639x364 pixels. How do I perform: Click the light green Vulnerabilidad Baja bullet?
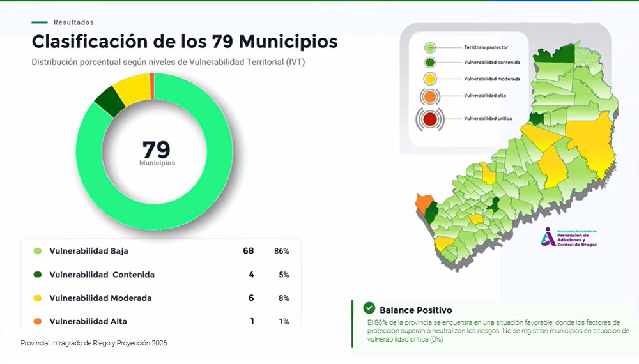click(38, 251)
